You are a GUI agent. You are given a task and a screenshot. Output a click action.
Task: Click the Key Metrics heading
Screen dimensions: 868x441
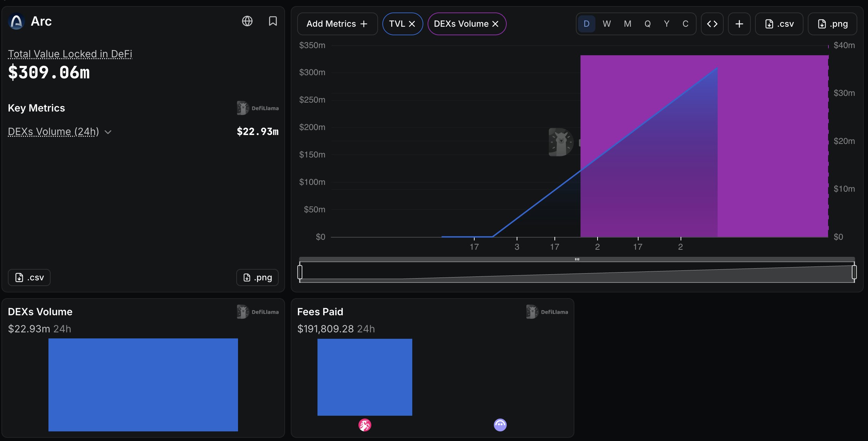click(x=36, y=108)
